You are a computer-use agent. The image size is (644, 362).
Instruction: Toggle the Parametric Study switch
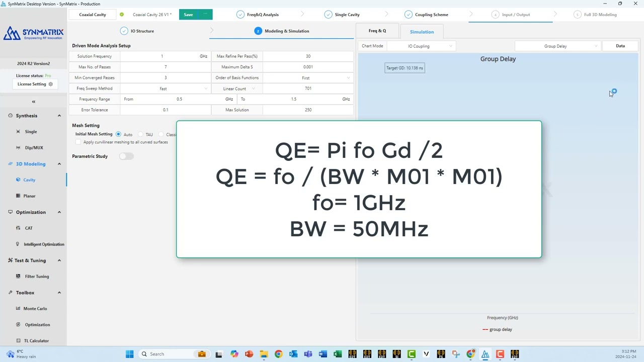126,156
